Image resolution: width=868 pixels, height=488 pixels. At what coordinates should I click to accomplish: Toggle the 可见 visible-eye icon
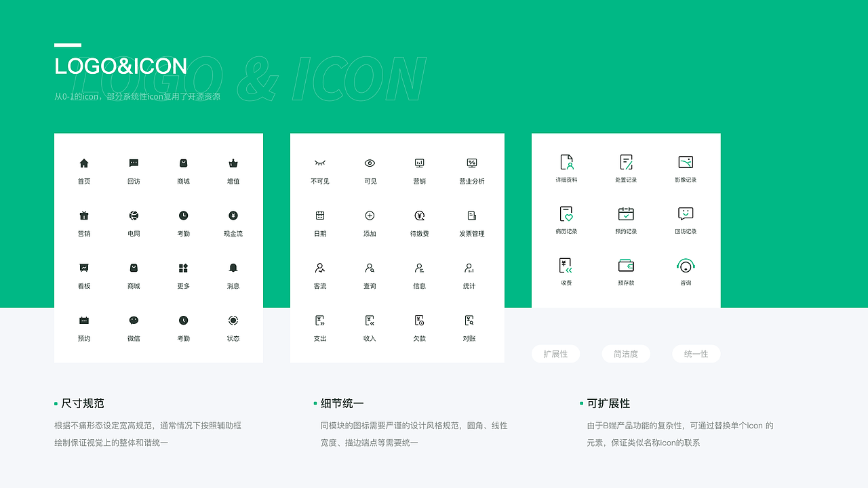coord(370,163)
